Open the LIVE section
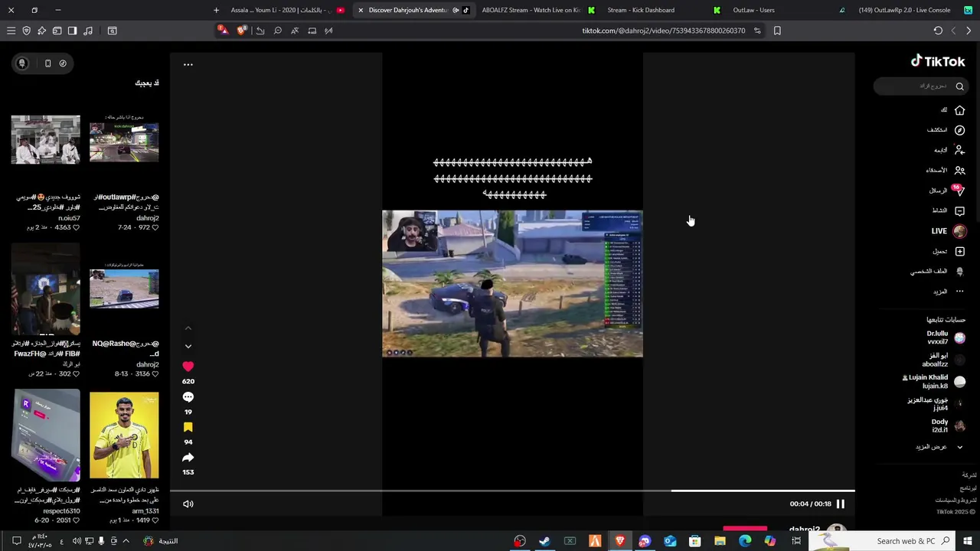 pos(949,231)
